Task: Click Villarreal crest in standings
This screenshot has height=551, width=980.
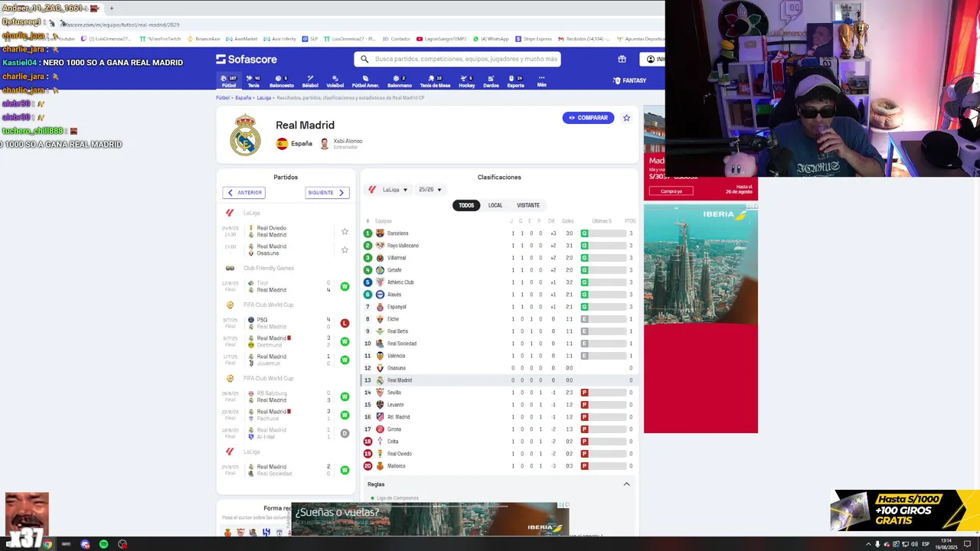Action: [x=380, y=258]
